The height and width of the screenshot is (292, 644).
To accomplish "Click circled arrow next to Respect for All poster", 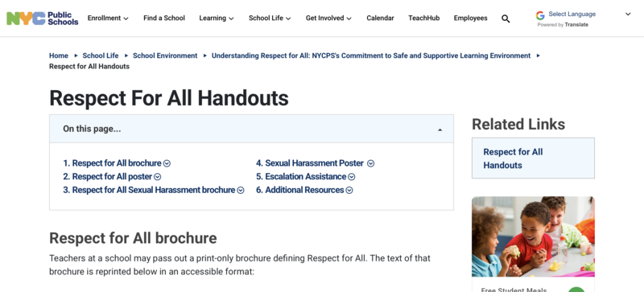I will 157,177.
